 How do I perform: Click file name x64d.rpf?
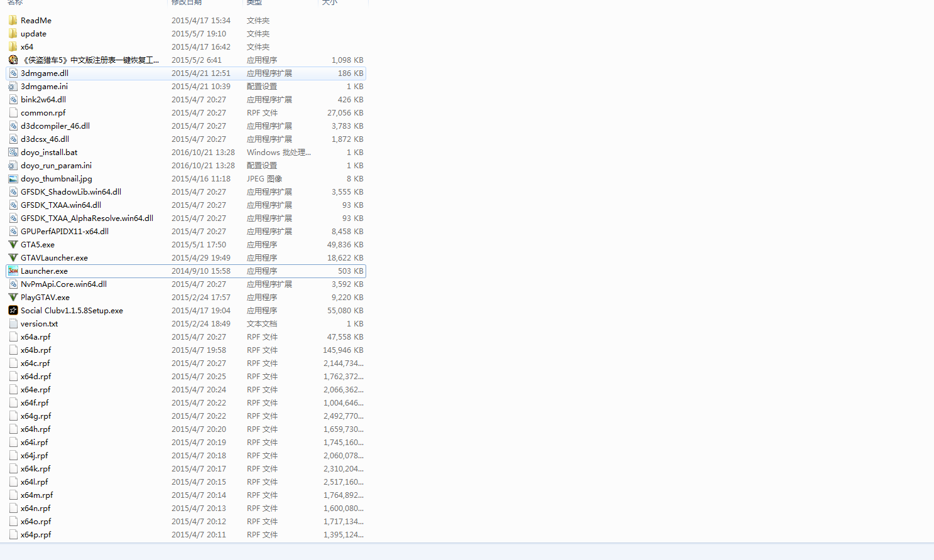(x=36, y=376)
